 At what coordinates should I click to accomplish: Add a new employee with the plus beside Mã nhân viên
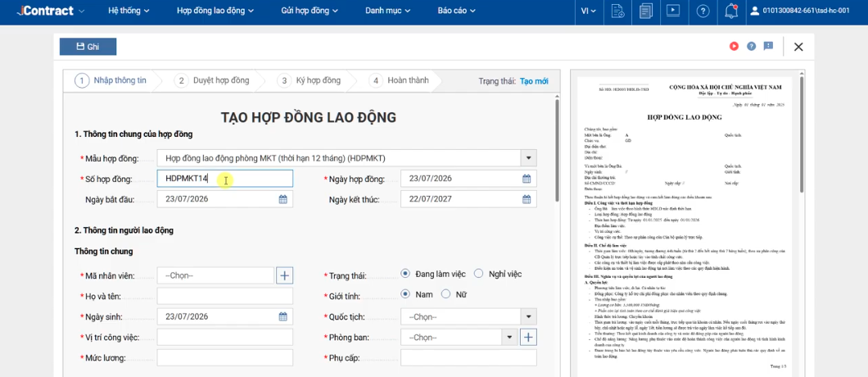284,275
